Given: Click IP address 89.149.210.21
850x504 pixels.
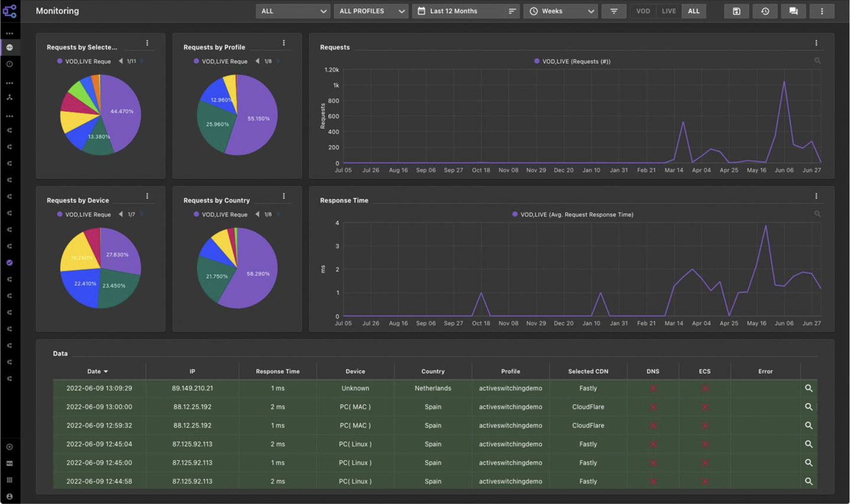Looking at the screenshot, I should (193, 388).
